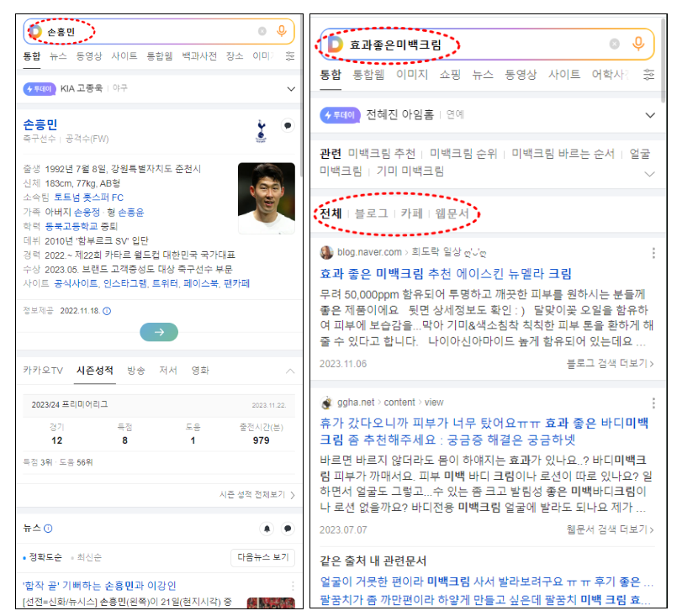This screenshot has height=616, width=677.
Task: Click related search 미백크림 바르는 순서
Action: click(563, 153)
